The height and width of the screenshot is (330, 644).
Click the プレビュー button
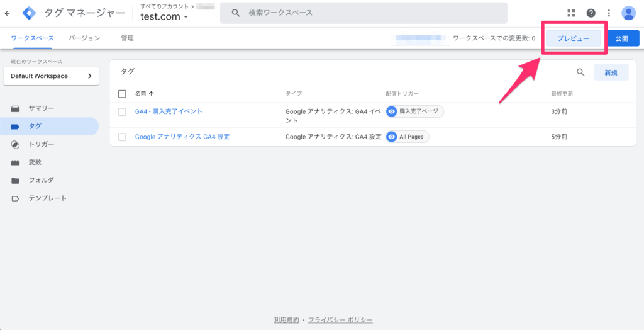pos(574,38)
